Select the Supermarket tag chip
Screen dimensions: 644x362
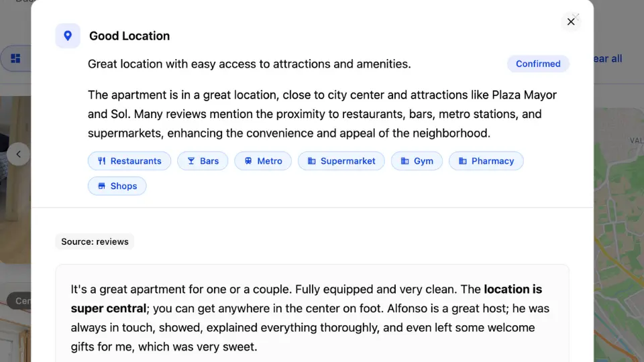(341, 161)
